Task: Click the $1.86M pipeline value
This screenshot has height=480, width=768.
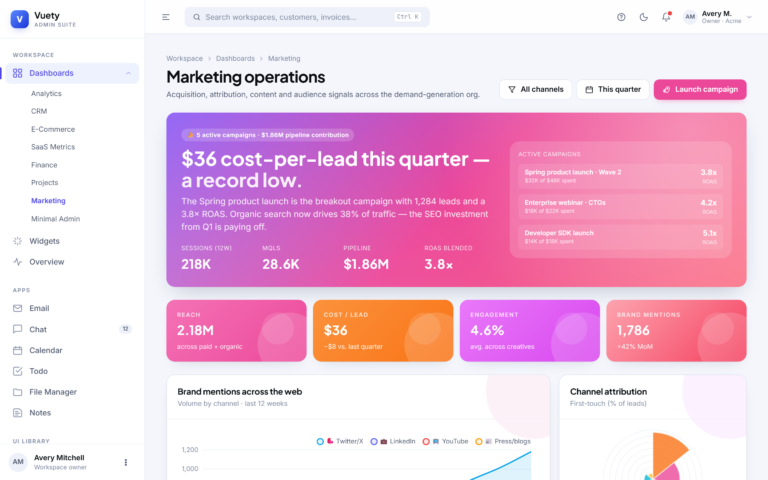Action: (x=366, y=264)
